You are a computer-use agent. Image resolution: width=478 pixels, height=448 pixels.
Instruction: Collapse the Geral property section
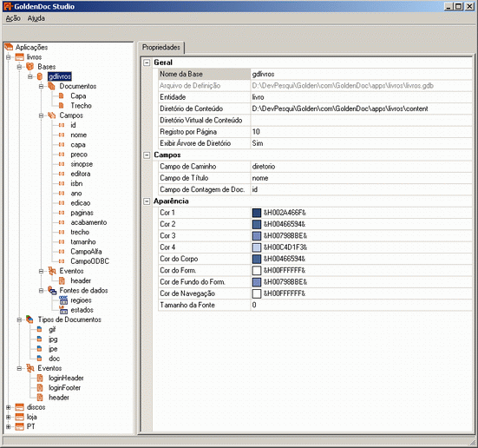coord(147,63)
